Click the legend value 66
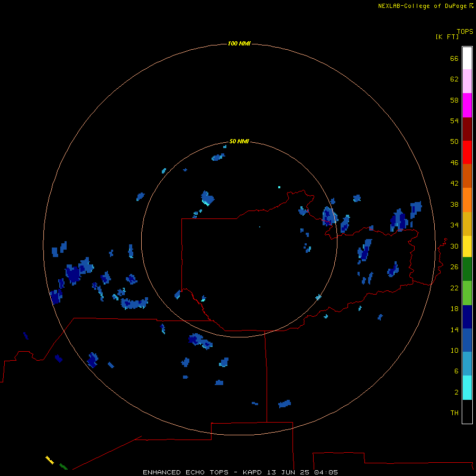The height and width of the screenshot is (476, 476). (x=454, y=58)
